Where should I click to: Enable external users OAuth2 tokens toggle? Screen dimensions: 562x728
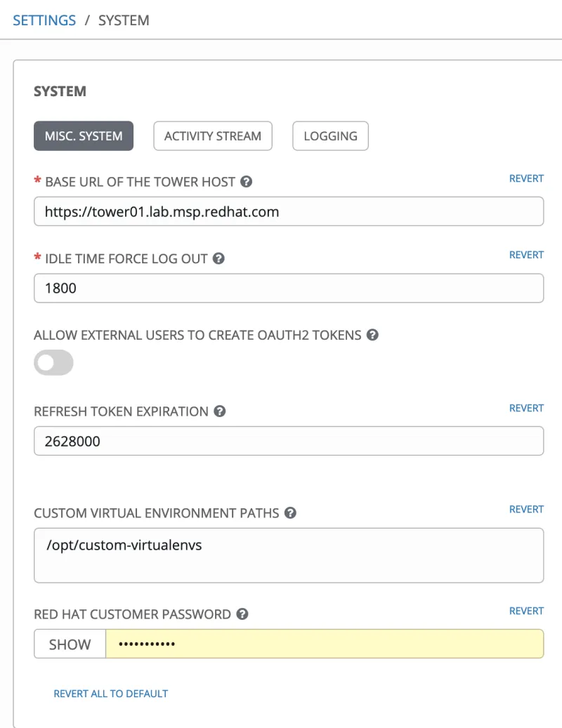(x=54, y=362)
